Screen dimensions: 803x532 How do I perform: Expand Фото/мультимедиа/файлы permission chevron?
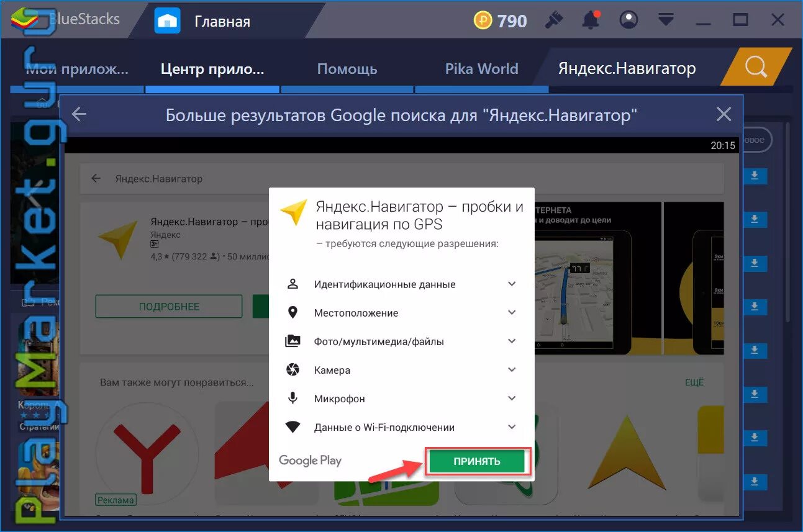512,341
